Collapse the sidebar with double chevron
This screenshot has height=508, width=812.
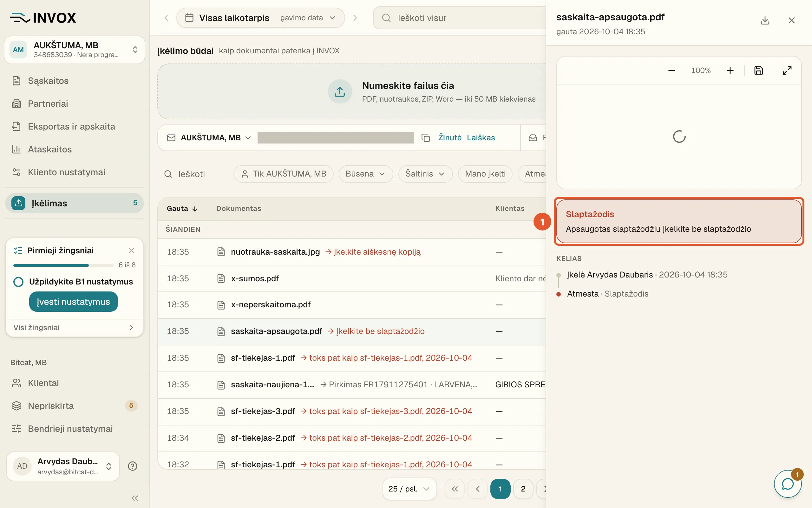135,498
